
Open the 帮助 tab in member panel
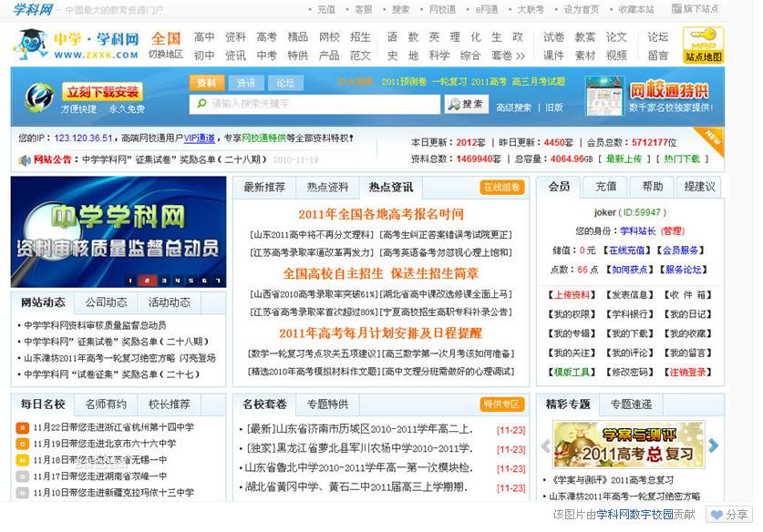[653, 187]
